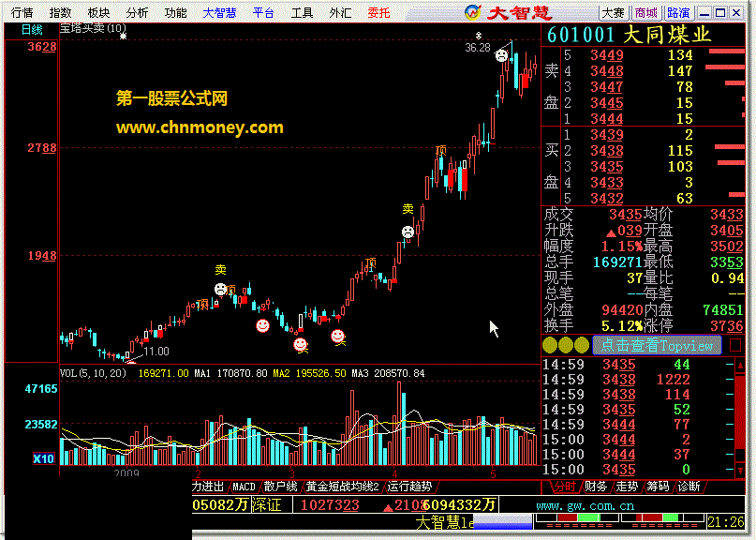This screenshot has width=756, height=540.
Task: Open the 平台 menu
Action: [263, 12]
